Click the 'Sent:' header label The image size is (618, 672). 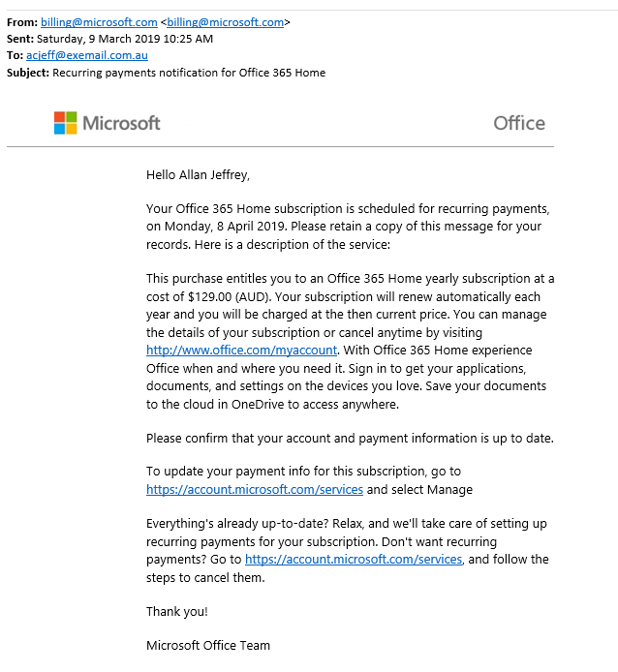click(20, 39)
